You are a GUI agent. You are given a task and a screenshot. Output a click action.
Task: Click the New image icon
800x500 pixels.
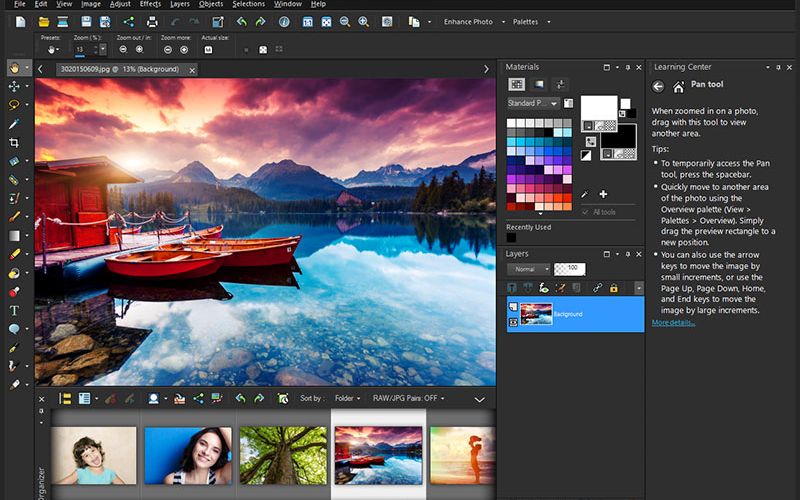click(20, 22)
